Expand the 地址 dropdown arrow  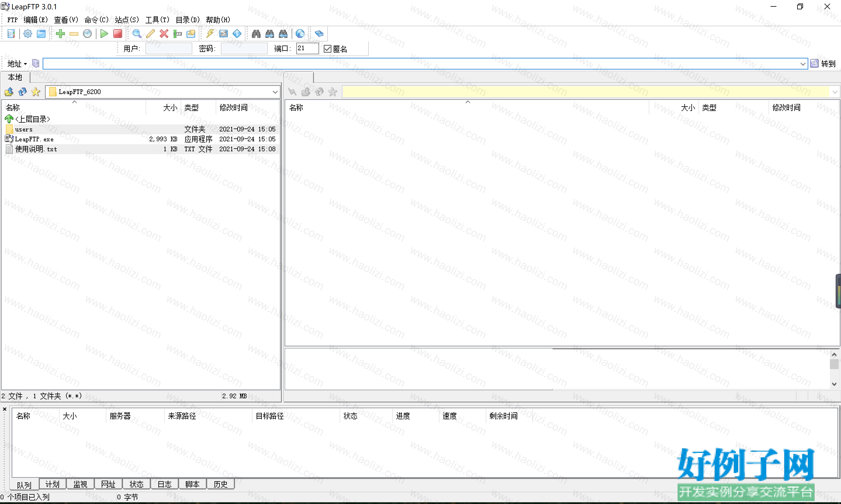click(25, 64)
